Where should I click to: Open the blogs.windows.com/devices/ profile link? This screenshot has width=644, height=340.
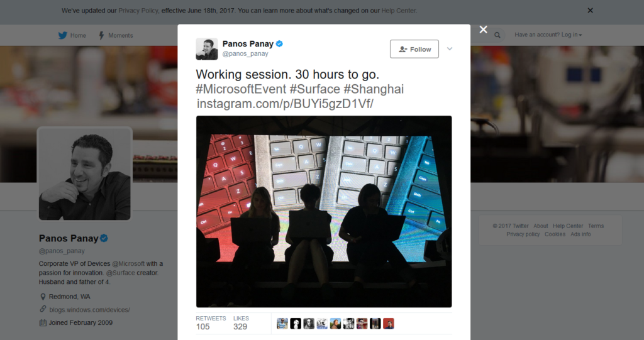[89, 310]
